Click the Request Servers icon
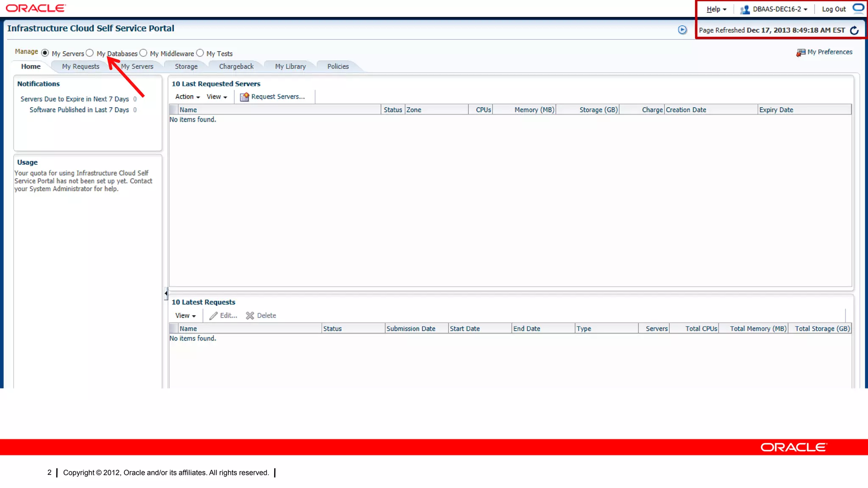Viewport: 868px width, 488px height. pyautogui.click(x=245, y=97)
